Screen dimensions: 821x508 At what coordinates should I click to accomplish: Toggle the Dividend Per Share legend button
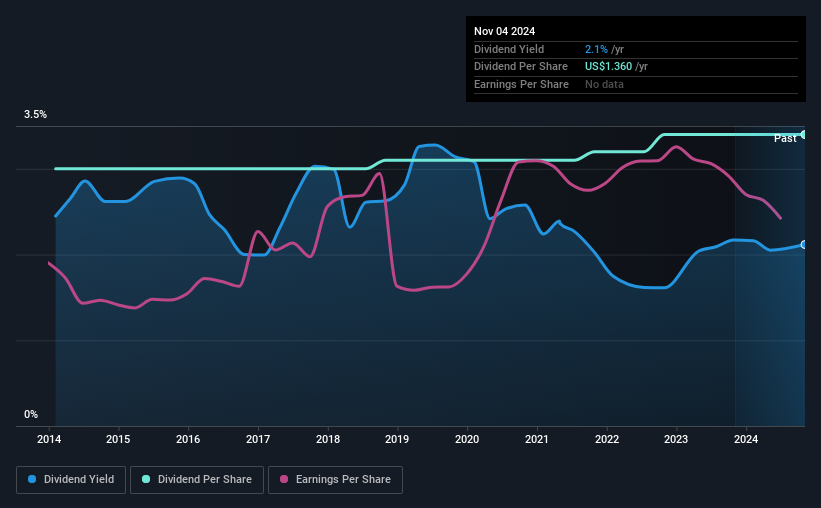pos(197,480)
